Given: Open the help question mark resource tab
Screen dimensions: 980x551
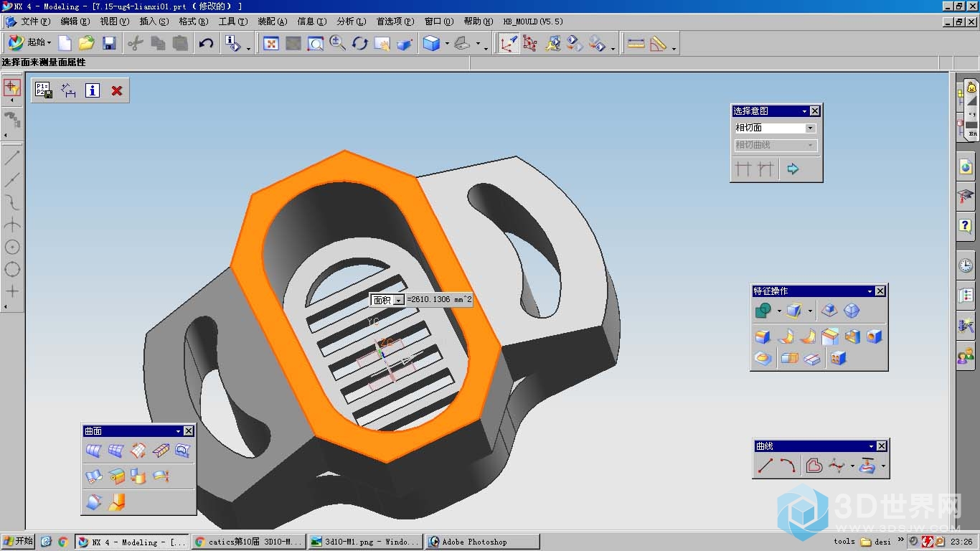Looking at the screenshot, I should pos(966,226).
